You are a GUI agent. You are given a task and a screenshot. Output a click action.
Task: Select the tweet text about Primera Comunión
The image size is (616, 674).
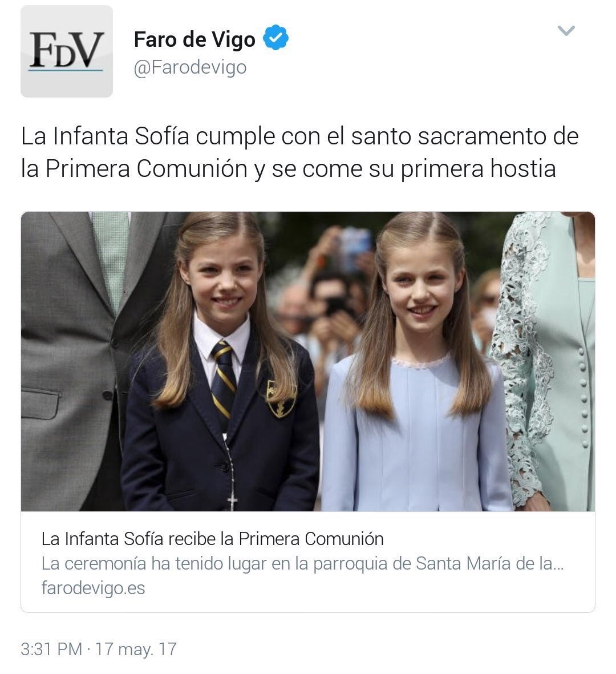300,152
